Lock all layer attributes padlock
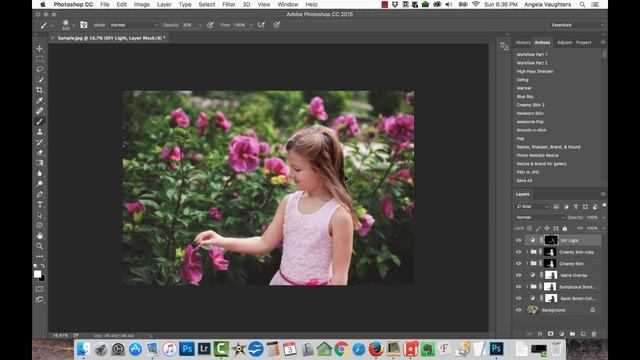The width and height of the screenshot is (640, 360). pos(565,229)
